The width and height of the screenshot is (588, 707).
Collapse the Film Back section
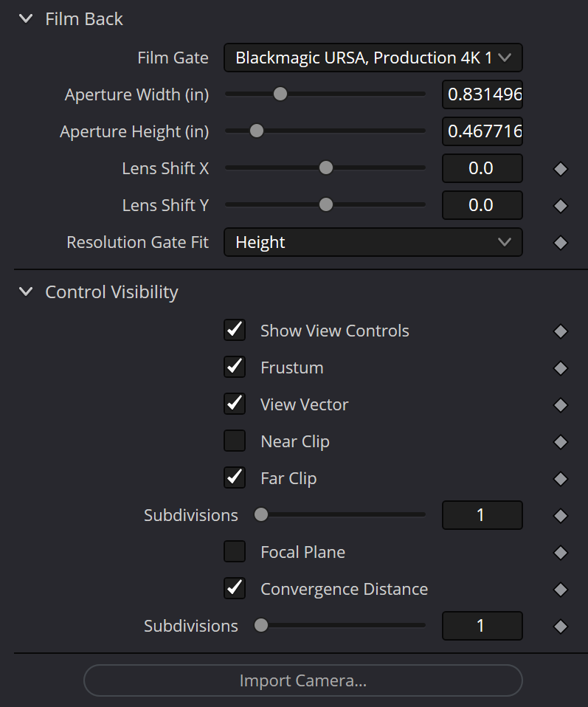pyautogui.click(x=26, y=19)
